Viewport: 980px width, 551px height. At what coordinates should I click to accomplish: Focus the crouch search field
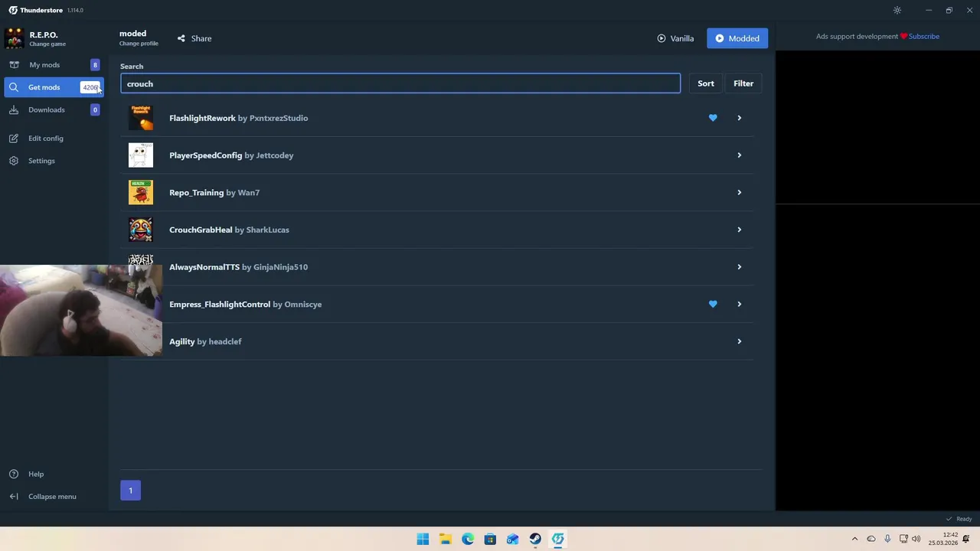coord(400,83)
